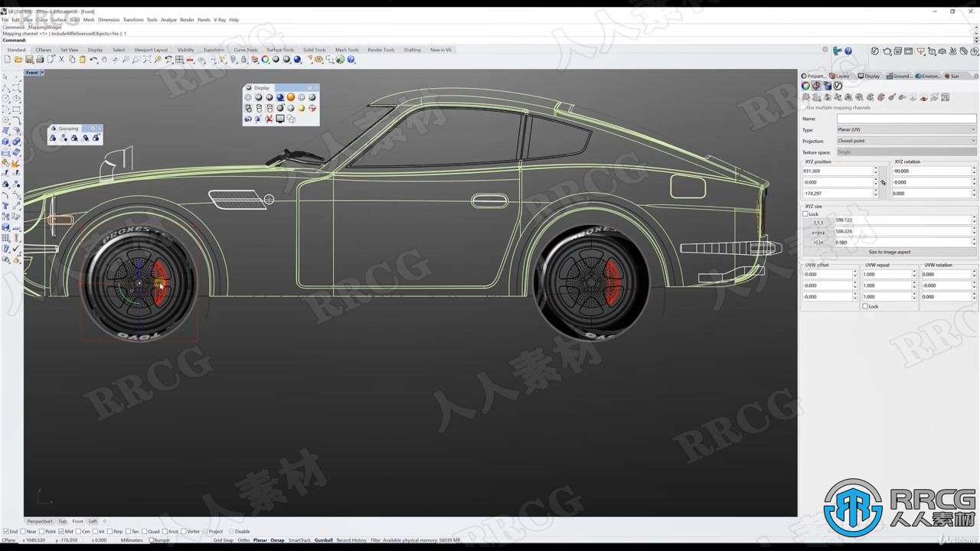Image resolution: width=980 pixels, height=551 pixels.
Task: Click the Pan hand icon
Action: tap(104, 59)
